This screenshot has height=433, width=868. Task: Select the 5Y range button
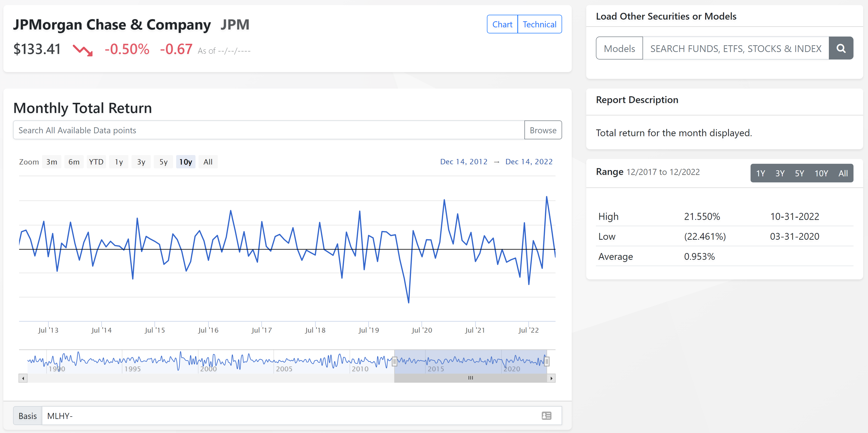click(799, 173)
